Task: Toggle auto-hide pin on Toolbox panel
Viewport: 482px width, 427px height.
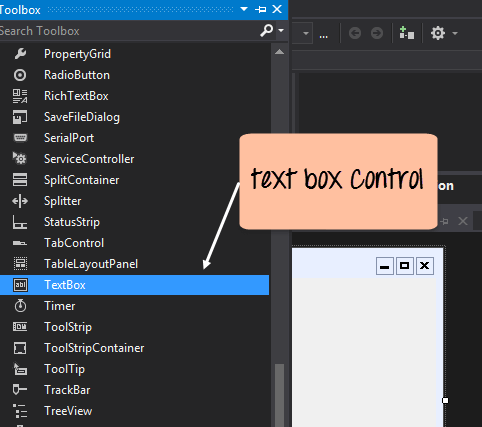Action: pyautogui.click(x=260, y=9)
